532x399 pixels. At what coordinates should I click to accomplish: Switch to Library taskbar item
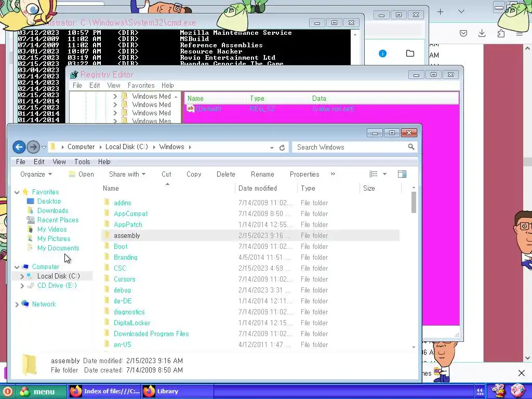pos(178,391)
